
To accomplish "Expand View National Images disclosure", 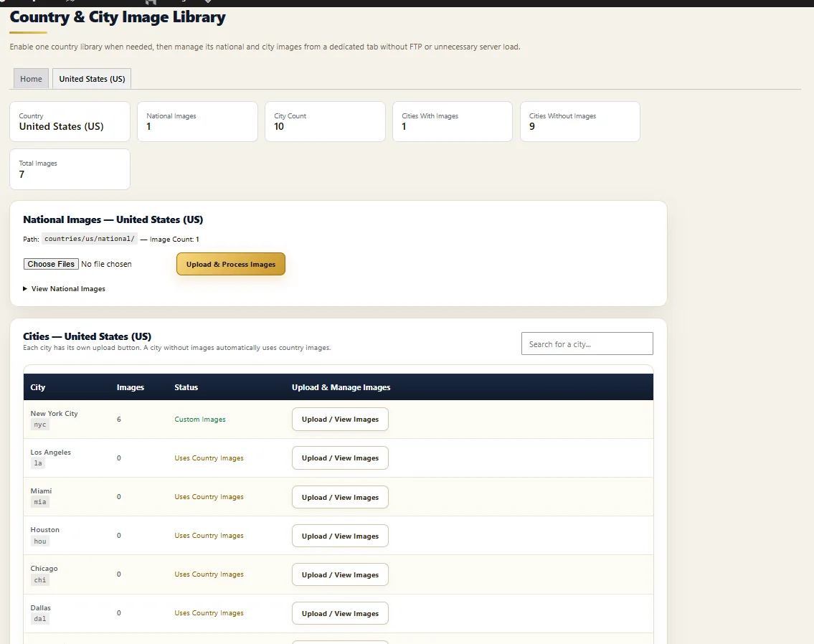I will 65,289.
